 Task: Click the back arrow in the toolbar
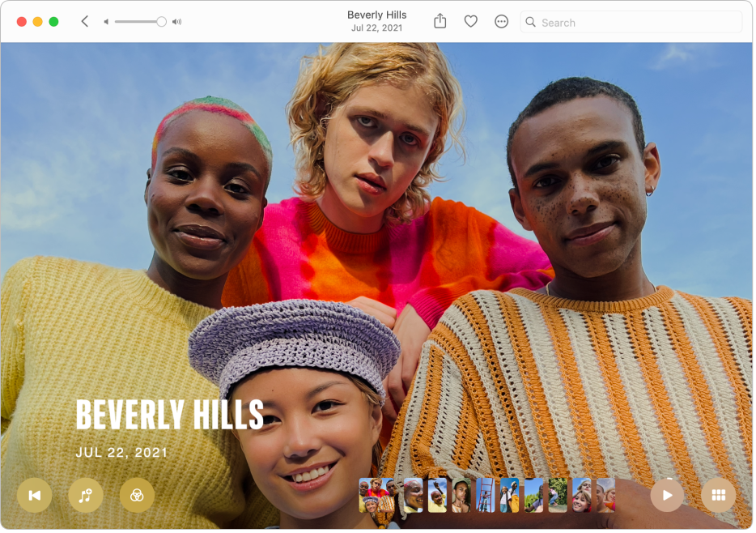point(85,22)
